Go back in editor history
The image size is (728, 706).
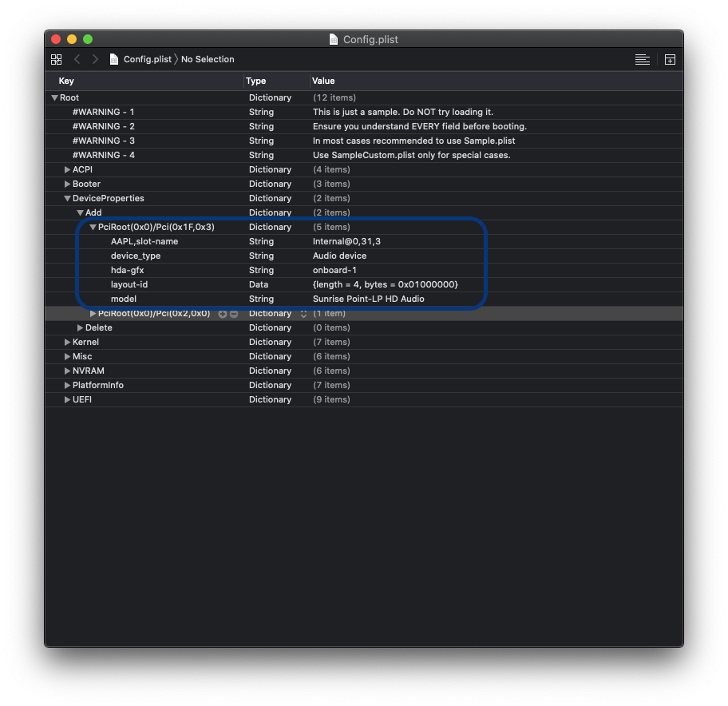[x=77, y=59]
